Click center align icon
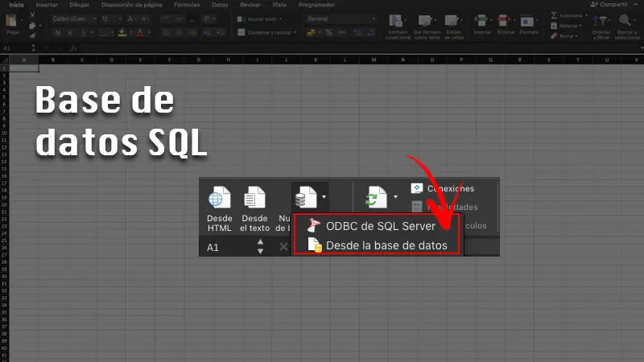644x362 pixels. (x=179, y=32)
